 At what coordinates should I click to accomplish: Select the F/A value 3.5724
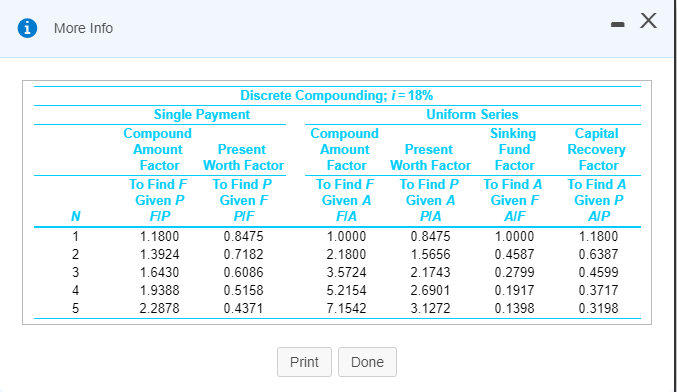346,272
